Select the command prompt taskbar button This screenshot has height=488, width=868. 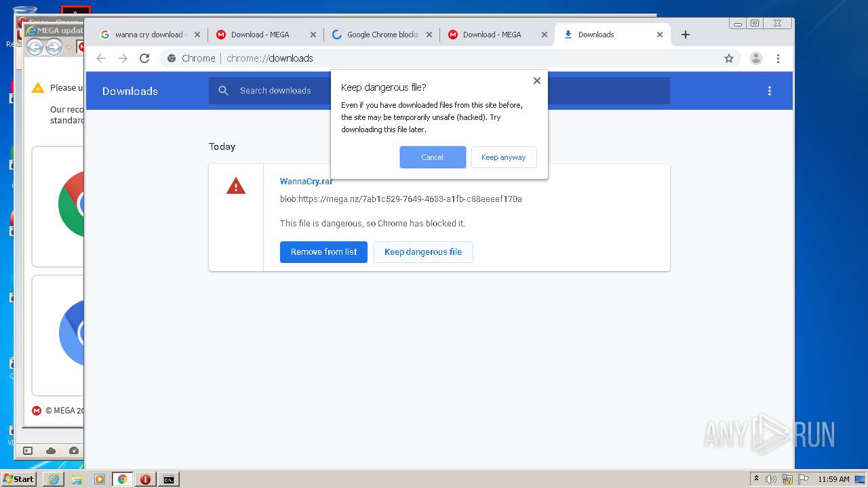(168, 479)
